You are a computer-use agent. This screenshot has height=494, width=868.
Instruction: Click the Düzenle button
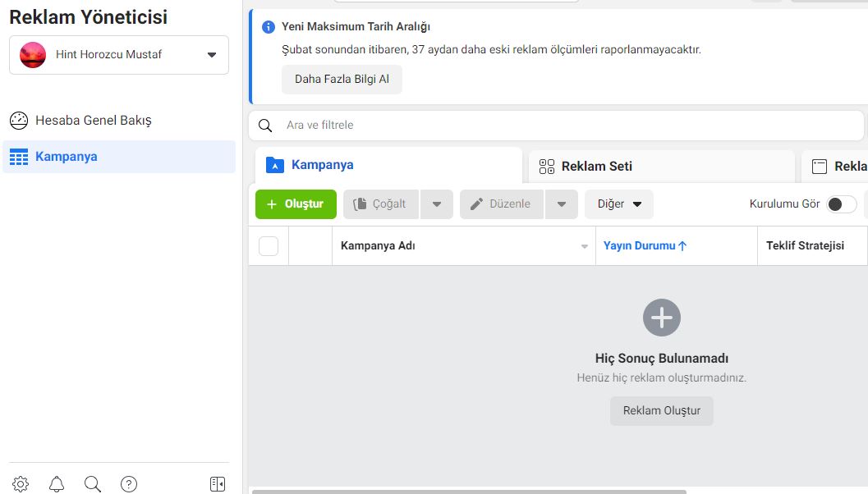point(502,204)
